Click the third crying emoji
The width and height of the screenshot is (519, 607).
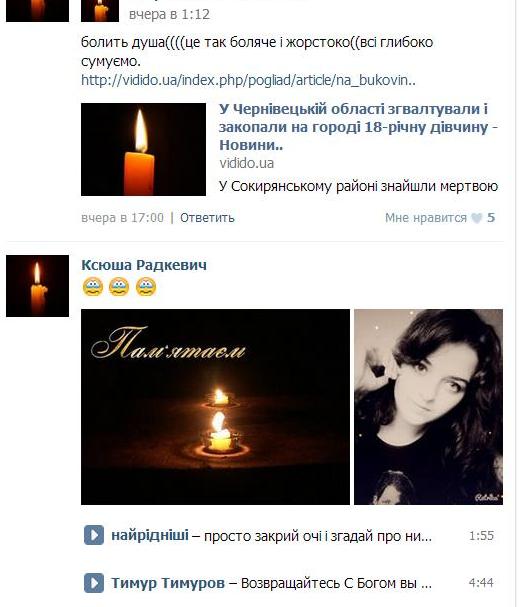point(146,287)
